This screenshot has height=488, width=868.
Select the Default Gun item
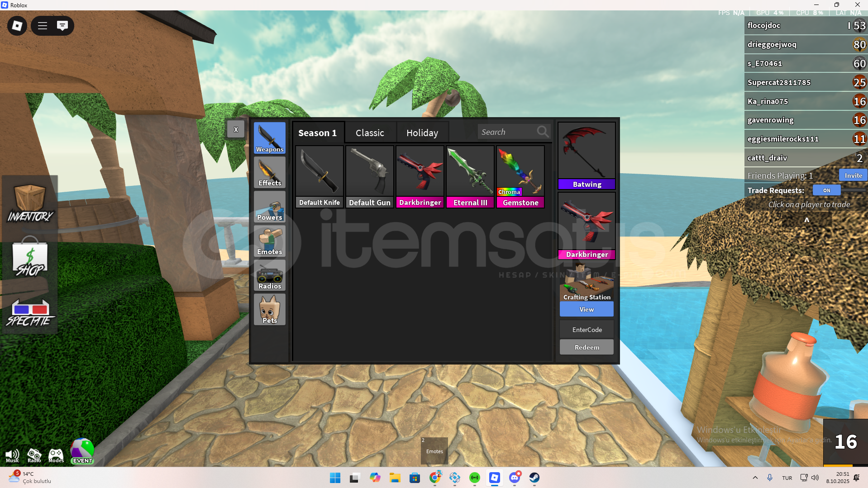(370, 177)
